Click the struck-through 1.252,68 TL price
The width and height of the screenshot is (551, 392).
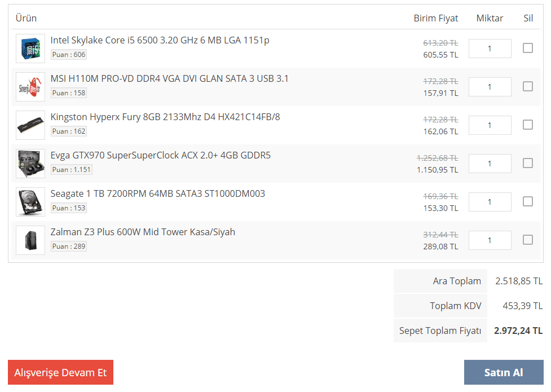(438, 158)
